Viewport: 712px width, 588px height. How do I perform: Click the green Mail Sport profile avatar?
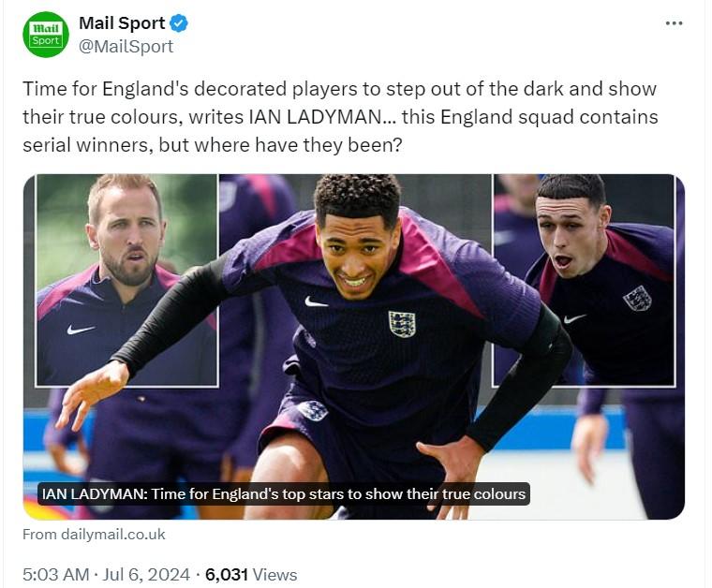(46, 35)
